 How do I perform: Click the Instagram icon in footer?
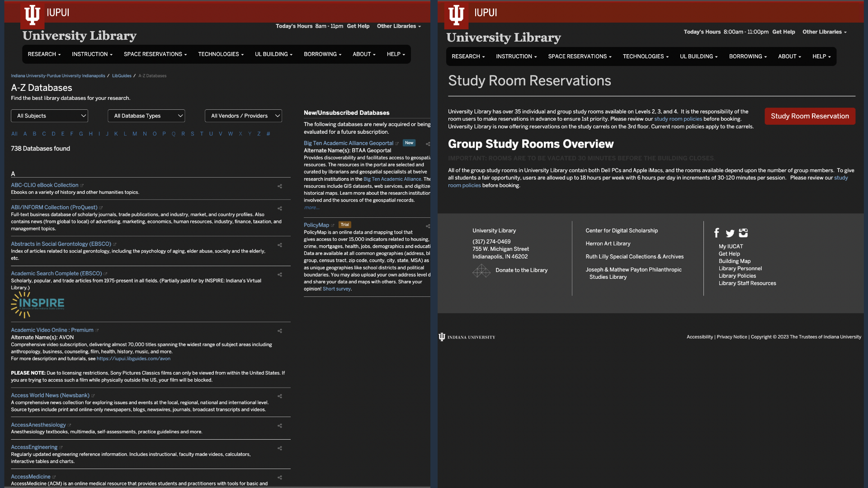(x=743, y=233)
